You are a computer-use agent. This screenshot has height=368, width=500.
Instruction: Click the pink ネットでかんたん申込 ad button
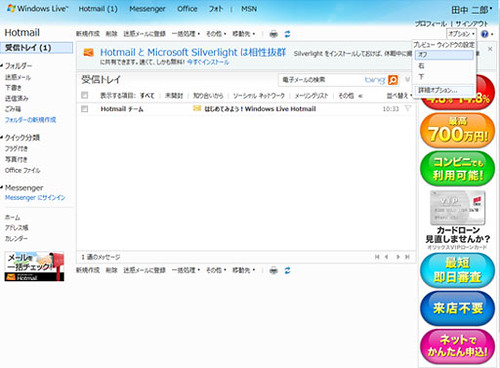(457, 346)
